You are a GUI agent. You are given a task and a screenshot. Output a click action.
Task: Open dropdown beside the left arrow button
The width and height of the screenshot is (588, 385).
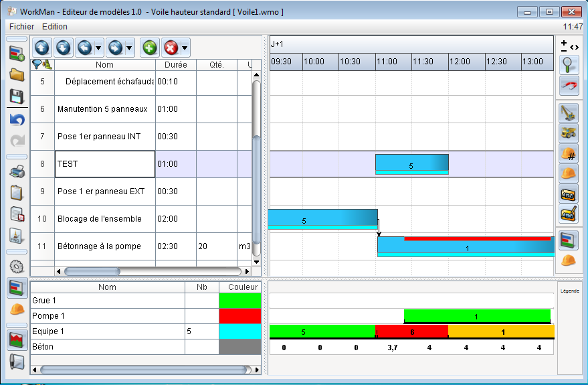[98, 48]
